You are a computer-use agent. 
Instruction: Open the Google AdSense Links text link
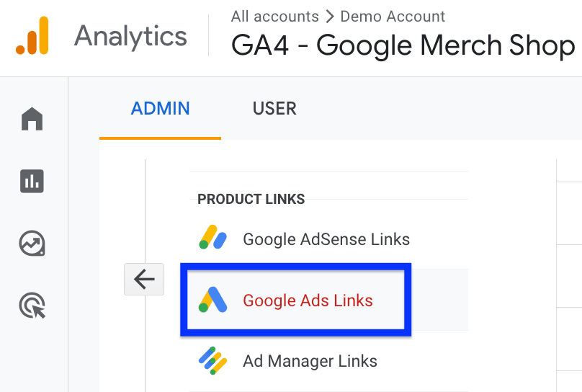pos(326,239)
